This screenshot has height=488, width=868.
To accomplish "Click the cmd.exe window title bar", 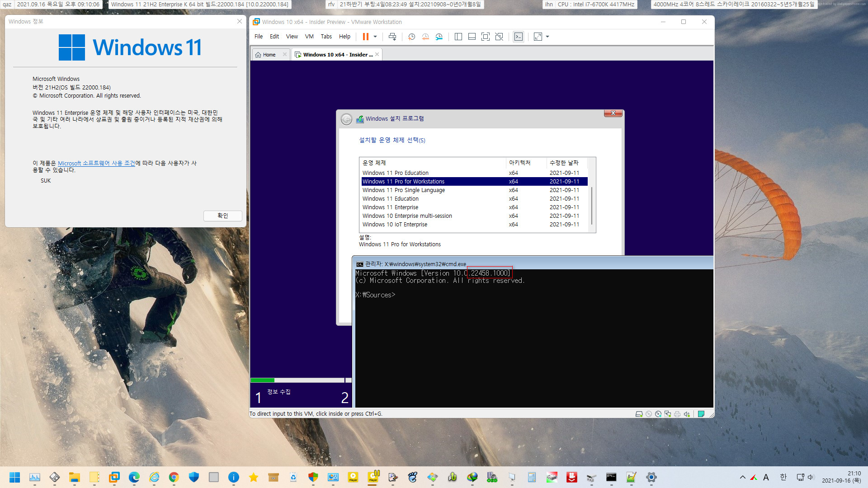I will coord(533,264).
